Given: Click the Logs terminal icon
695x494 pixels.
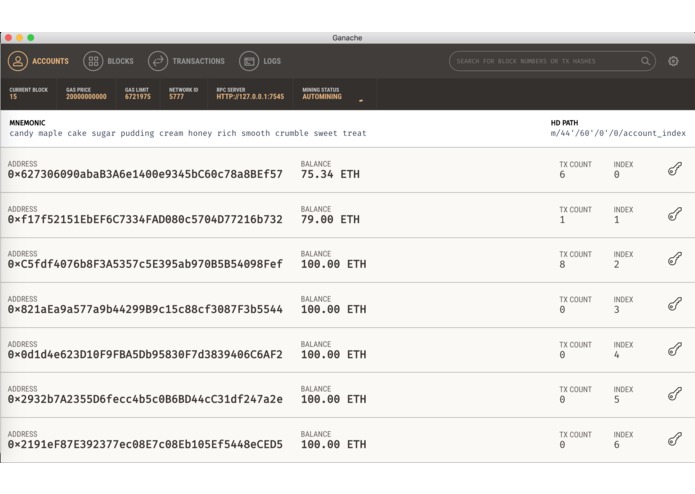Looking at the screenshot, I should [x=249, y=61].
